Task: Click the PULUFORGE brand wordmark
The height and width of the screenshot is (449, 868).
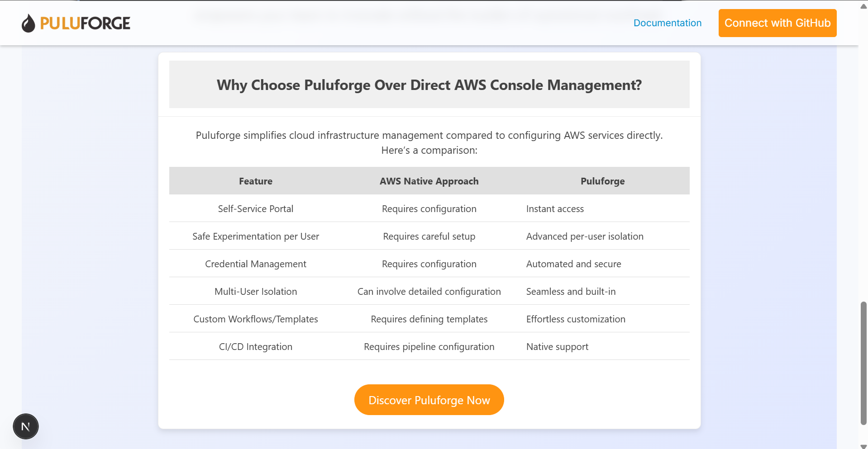Action: point(85,23)
